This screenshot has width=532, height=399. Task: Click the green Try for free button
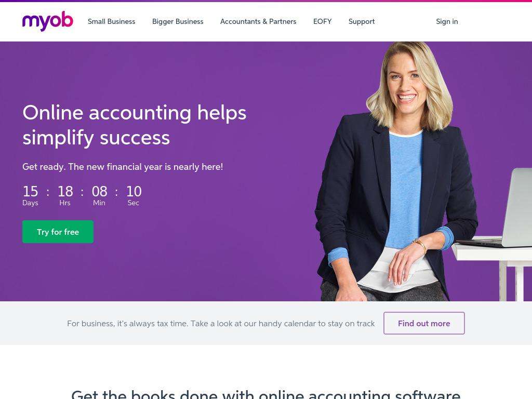tap(58, 232)
